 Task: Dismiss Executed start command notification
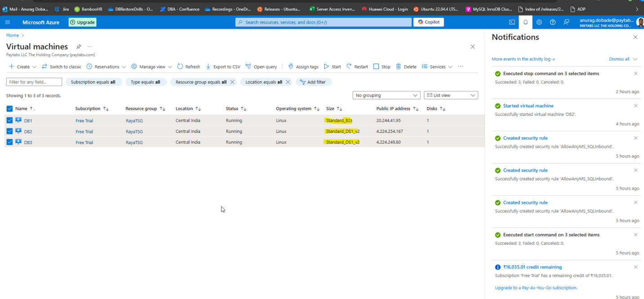click(635, 235)
